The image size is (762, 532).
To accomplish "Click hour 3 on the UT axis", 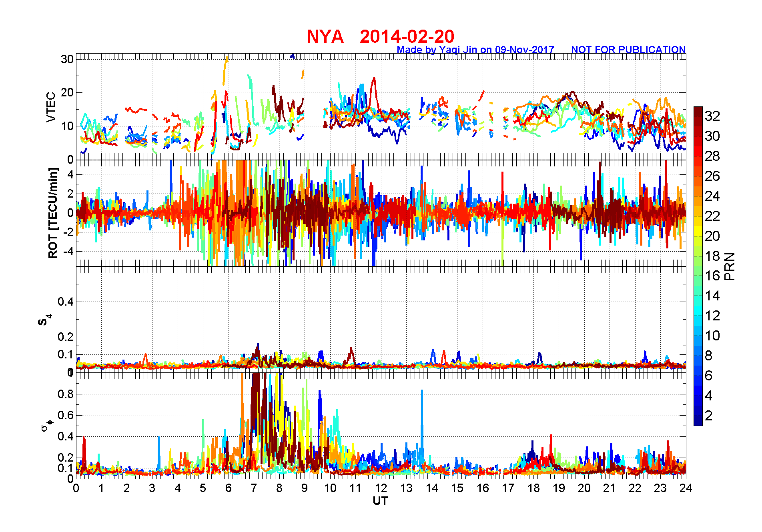I will click(x=152, y=488).
